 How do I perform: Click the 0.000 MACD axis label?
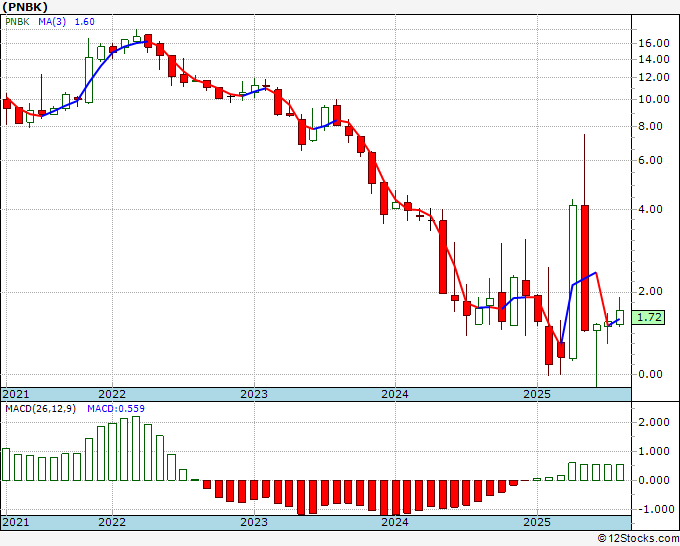(x=654, y=480)
